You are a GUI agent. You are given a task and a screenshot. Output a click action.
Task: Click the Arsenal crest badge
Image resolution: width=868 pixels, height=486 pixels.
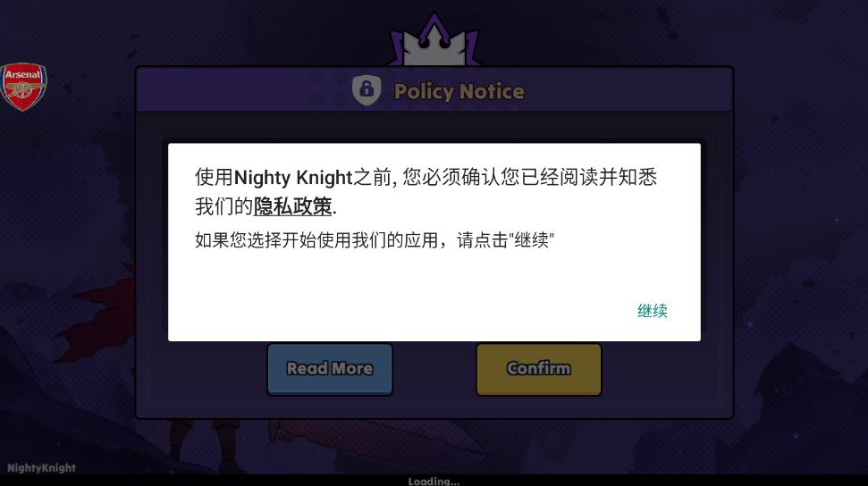click(x=23, y=87)
